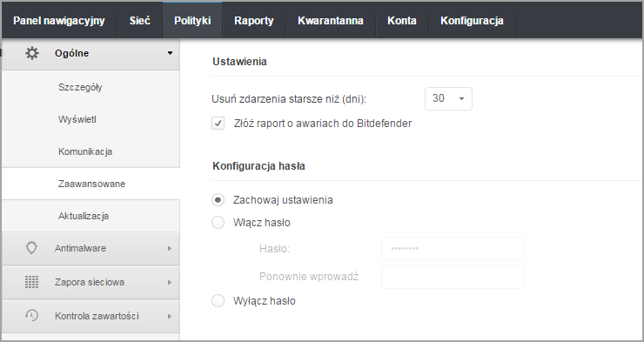This screenshot has width=644, height=342.
Task: Switch to the Konta tab
Action: click(x=402, y=21)
